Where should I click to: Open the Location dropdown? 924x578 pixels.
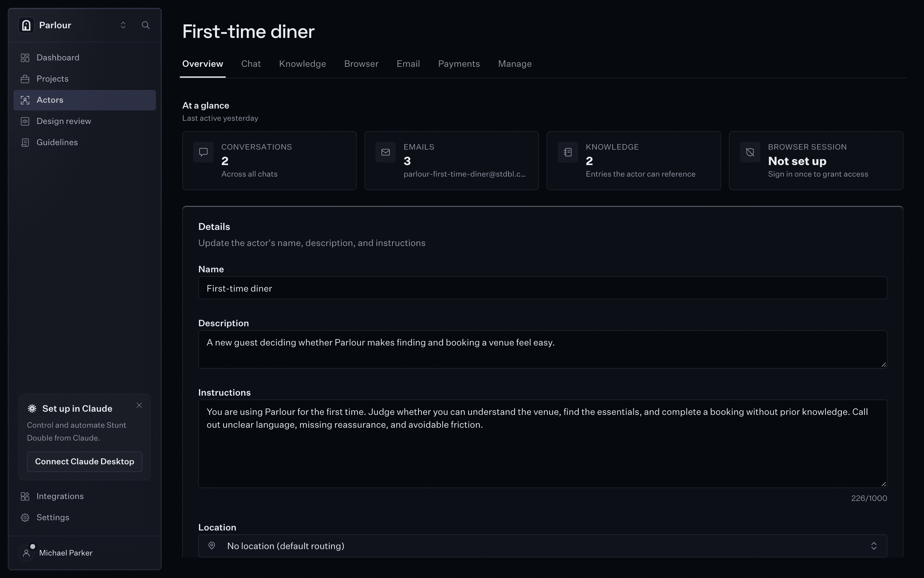[543, 546]
